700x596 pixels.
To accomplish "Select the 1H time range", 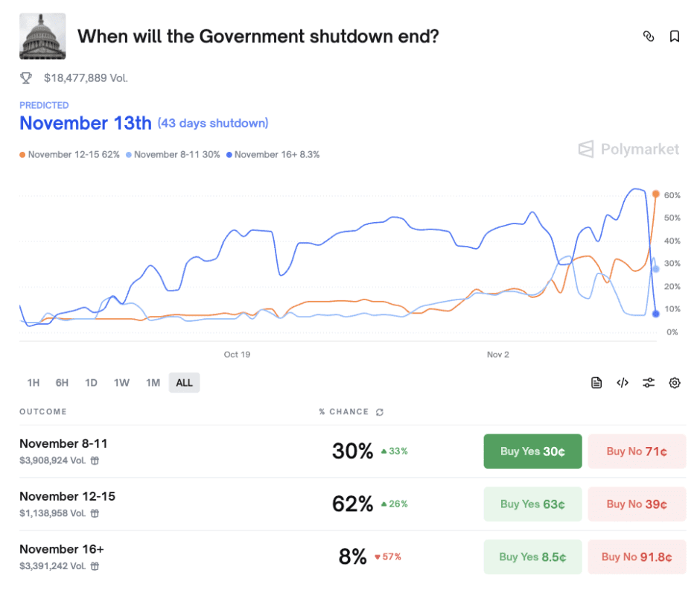I will (x=34, y=383).
